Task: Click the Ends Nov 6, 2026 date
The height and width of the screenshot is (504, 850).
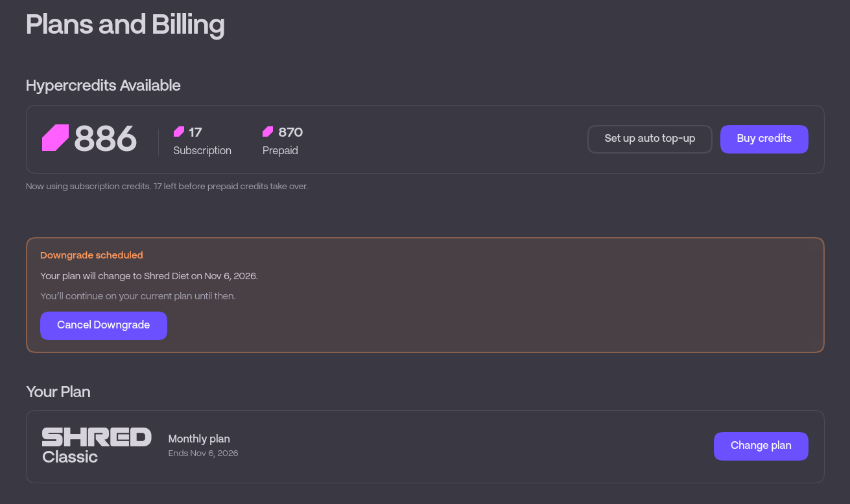Action: coord(203,453)
